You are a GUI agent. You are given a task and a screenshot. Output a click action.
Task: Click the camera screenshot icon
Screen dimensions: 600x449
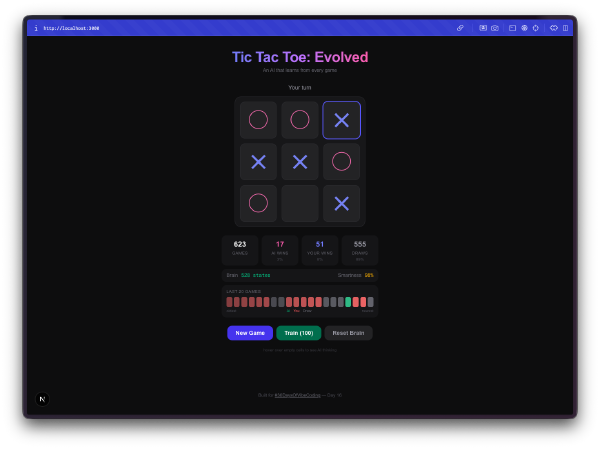pos(495,28)
